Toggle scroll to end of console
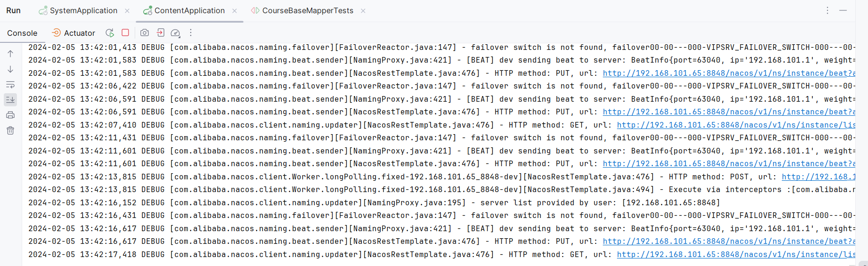Viewport: 868px width, 266px height. [10, 100]
